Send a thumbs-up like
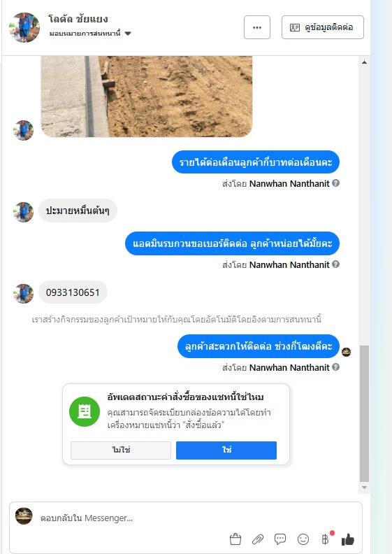The image size is (392, 554). click(x=347, y=539)
